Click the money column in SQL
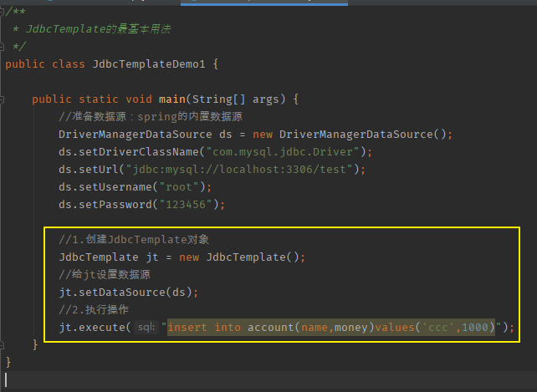Image resolution: width=537 pixels, height=392 pixels. (350, 328)
